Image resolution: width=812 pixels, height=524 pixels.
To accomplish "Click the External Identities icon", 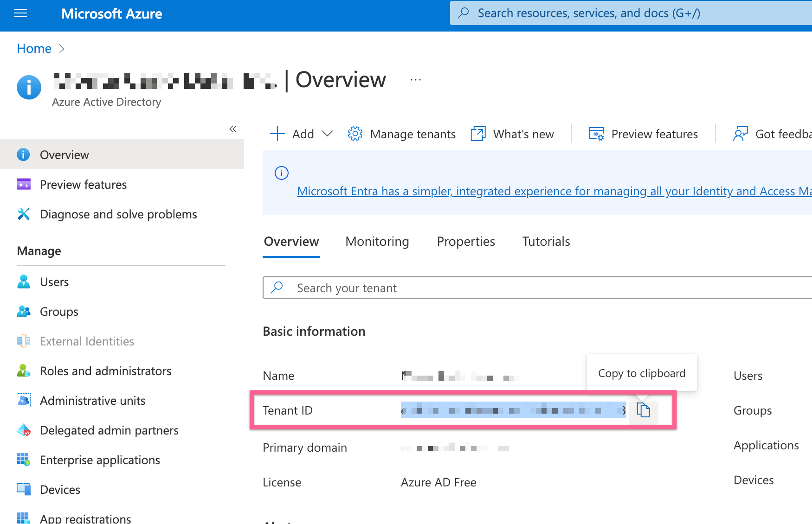I will coord(24,341).
